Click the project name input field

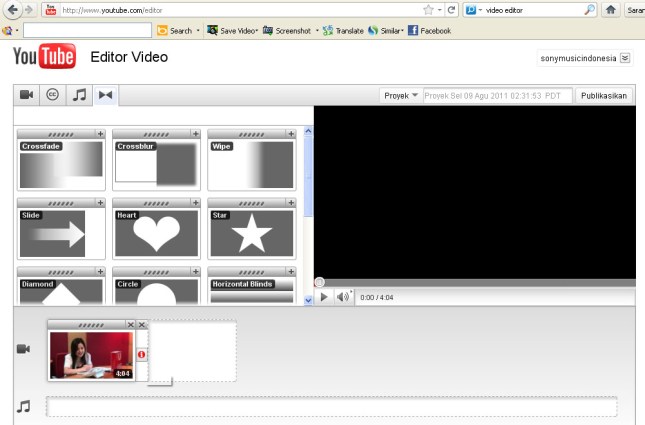tap(497, 96)
